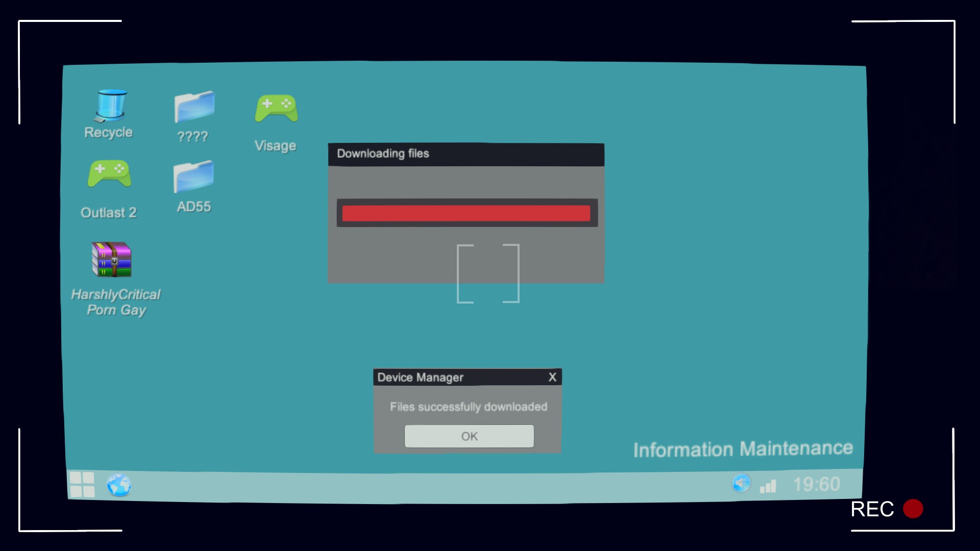Mute sound via taskbar speaker icon
Viewport: 980px width, 551px height.
(741, 483)
